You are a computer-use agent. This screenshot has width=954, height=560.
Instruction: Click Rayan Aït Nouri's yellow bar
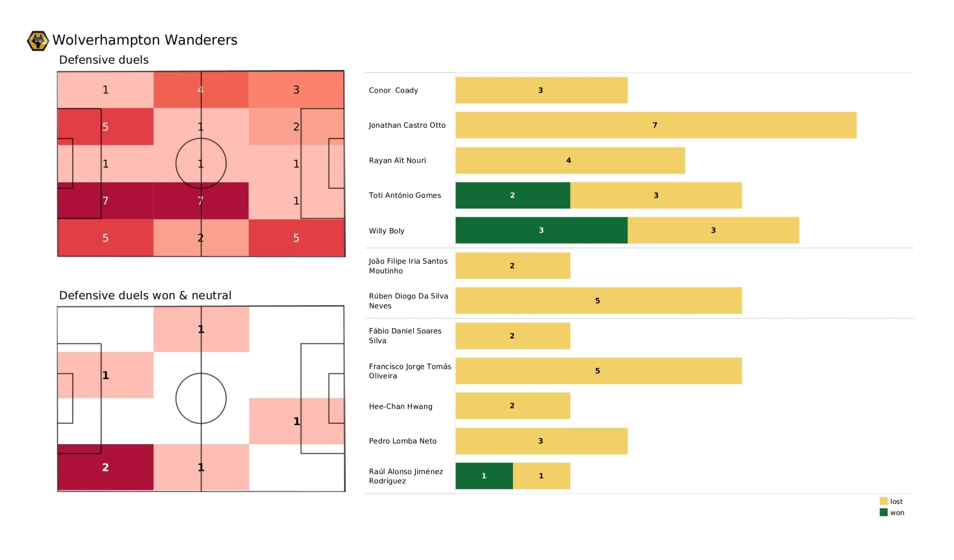[570, 160]
